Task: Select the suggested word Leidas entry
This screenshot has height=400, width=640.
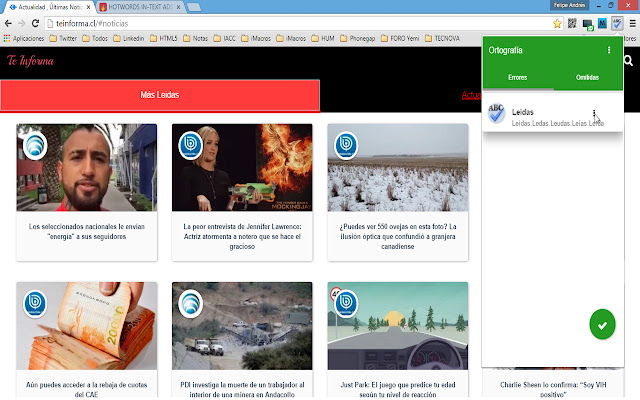Action: pyautogui.click(x=553, y=113)
